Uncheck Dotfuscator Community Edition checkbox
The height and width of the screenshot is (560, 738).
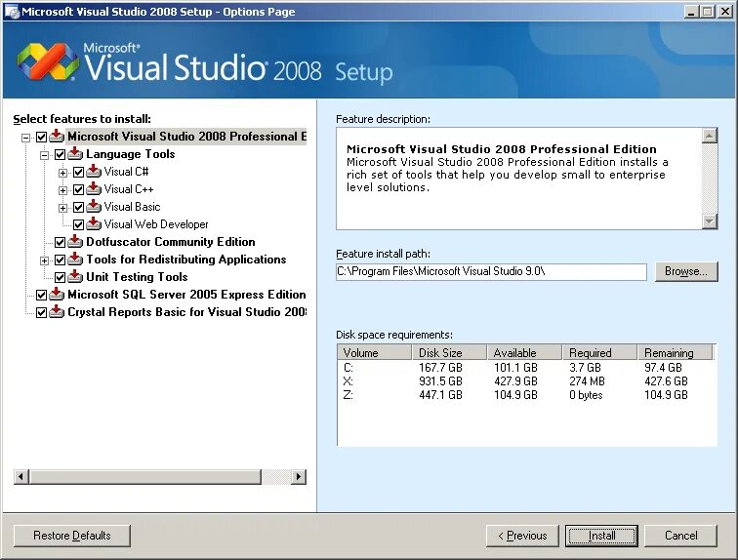point(60,243)
